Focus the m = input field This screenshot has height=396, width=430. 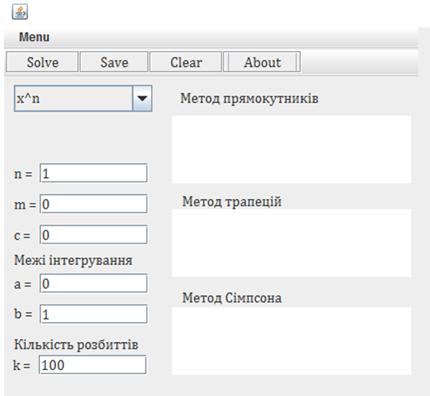[93, 204]
